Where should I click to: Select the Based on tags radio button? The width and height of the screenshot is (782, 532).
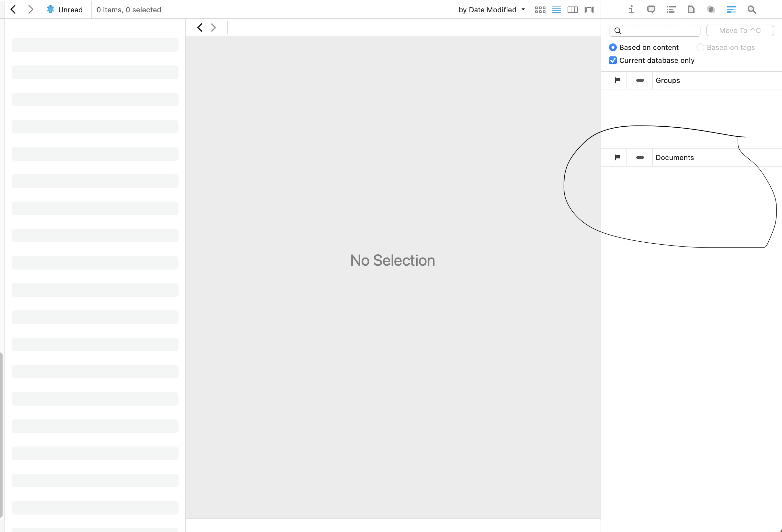tap(700, 47)
